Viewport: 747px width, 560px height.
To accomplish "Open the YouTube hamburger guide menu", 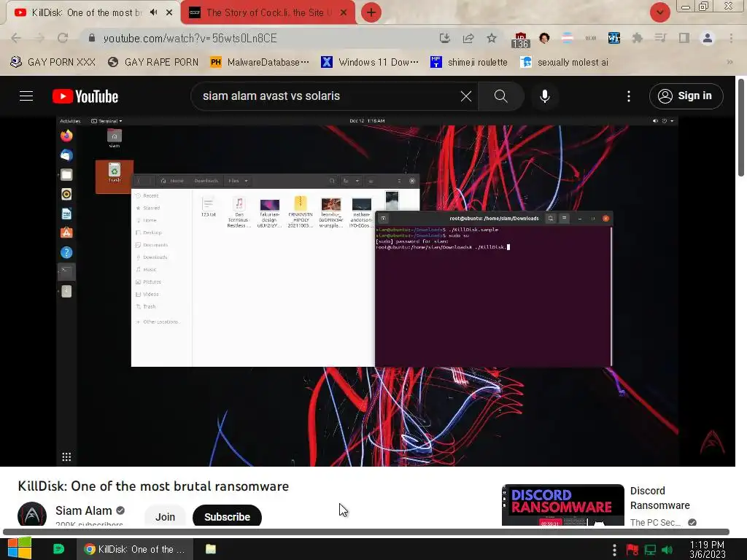I will click(x=26, y=96).
